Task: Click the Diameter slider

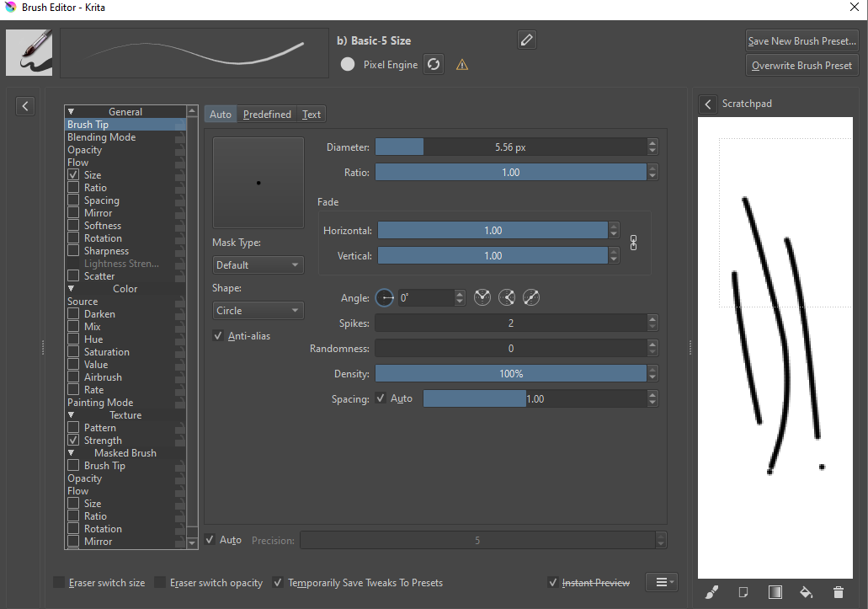Action: coord(510,147)
